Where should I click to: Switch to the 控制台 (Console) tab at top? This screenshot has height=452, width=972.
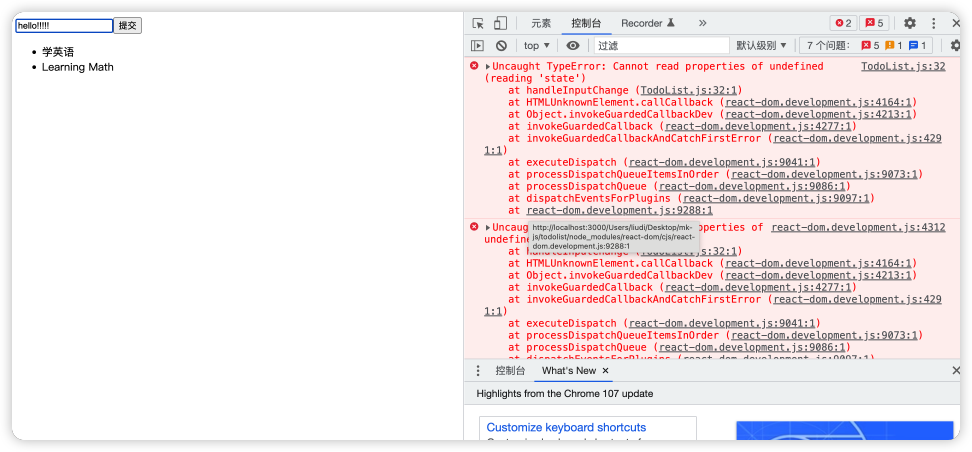586,24
